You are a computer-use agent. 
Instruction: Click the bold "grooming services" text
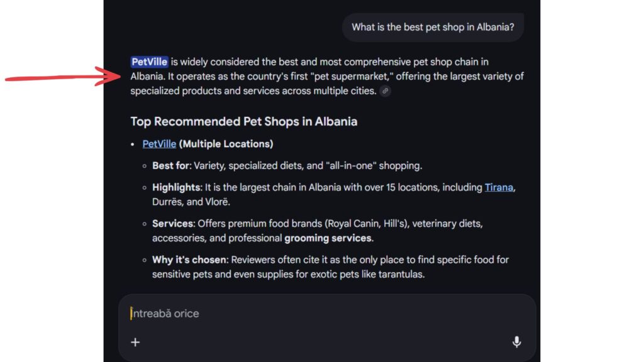[x=328, y=238]
